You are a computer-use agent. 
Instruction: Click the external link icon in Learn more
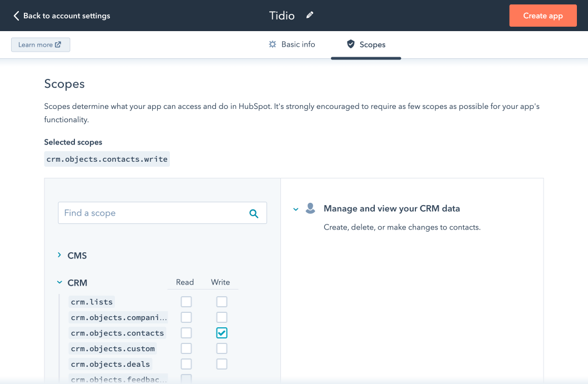[x=58, y=44]
